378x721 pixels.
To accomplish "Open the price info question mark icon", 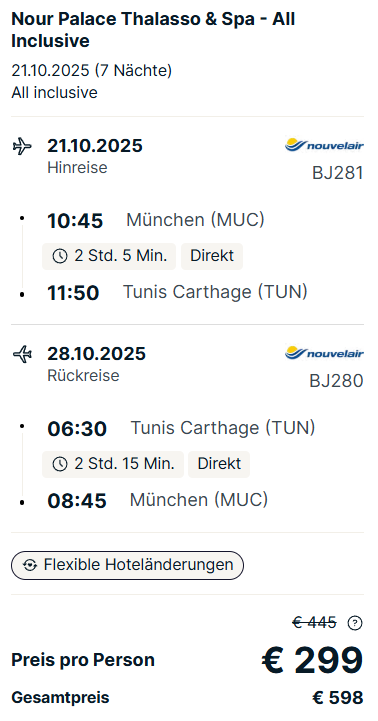I will tap(355, 623).
